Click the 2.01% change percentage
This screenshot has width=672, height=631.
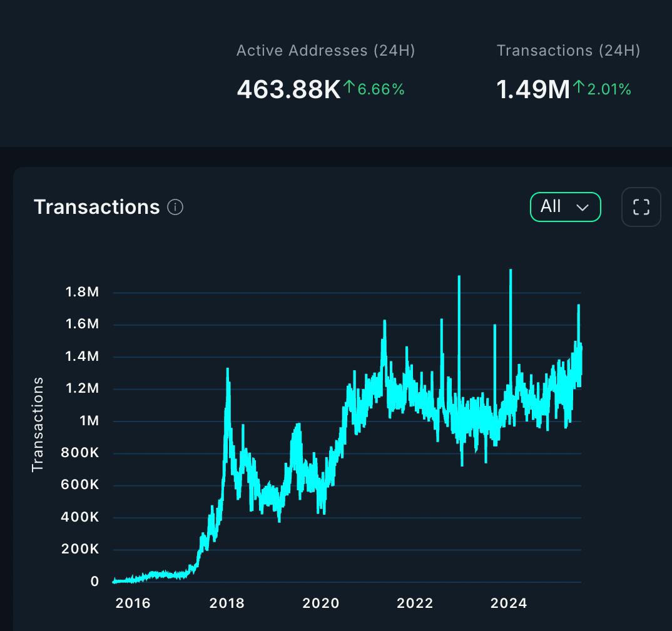pos(608,89)
